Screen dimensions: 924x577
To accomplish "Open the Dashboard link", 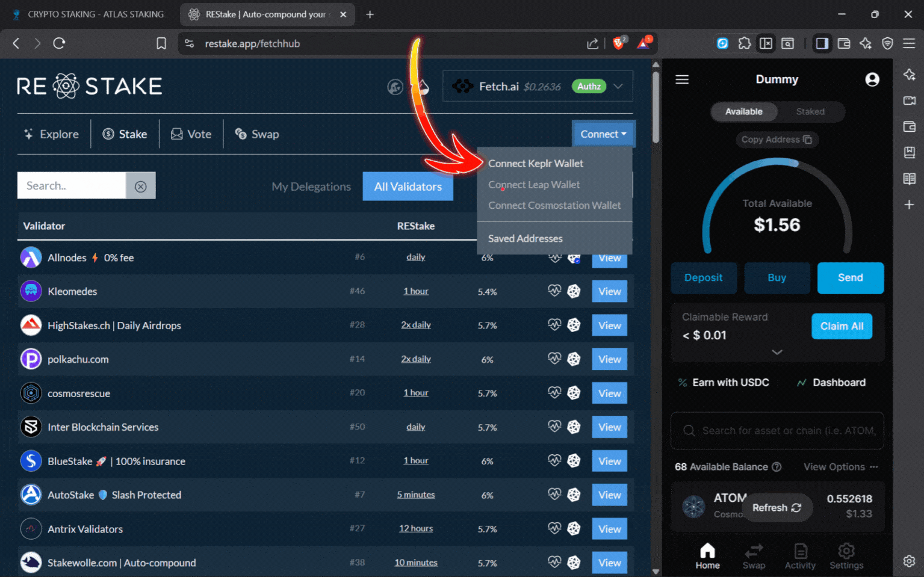I will [x=839, y=382].
